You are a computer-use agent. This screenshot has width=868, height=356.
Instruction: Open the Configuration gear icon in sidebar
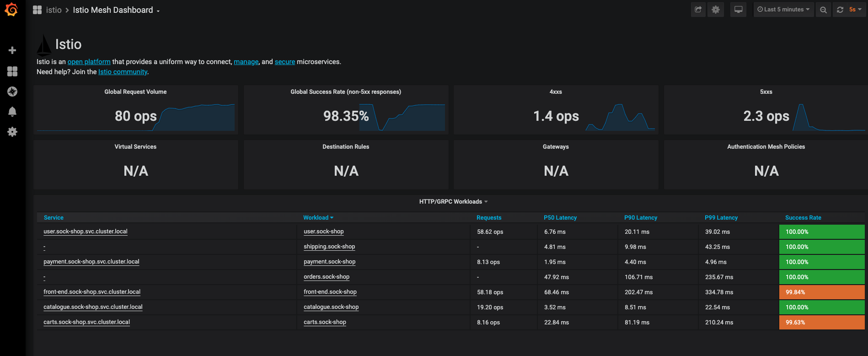12,132
